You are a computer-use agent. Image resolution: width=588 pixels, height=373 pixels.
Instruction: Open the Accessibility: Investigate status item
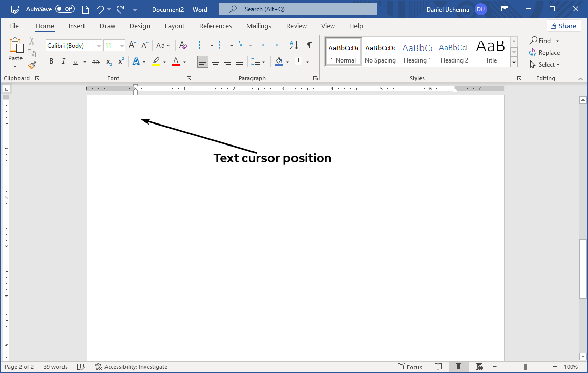pos(131,367)
